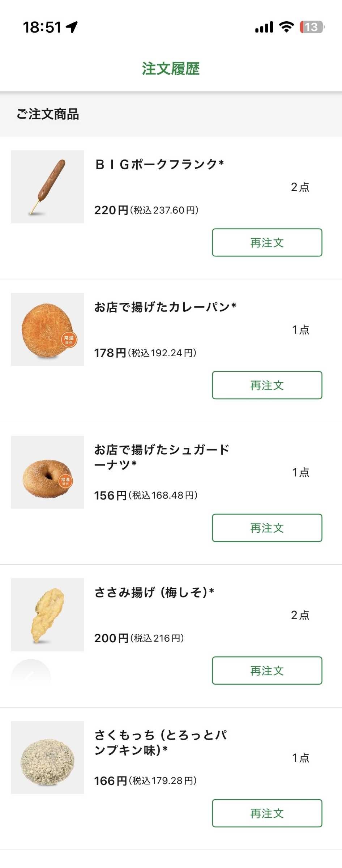Tap the 常温 badge on sugar doughnut

65,481
